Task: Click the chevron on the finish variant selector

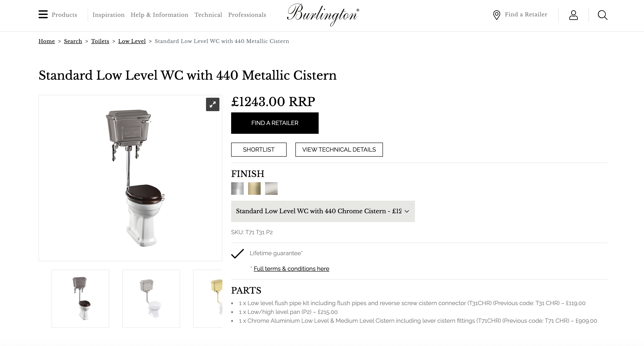Action: 407,211
